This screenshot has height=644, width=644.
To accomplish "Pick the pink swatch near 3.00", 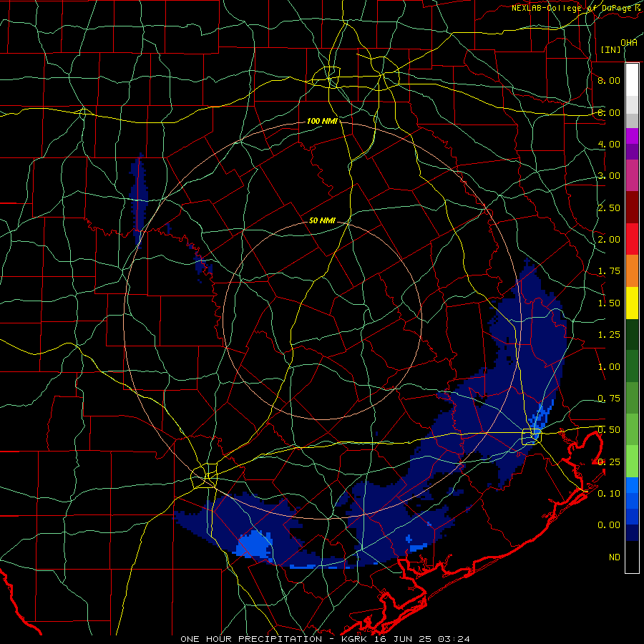I will (x=632, y=176).
